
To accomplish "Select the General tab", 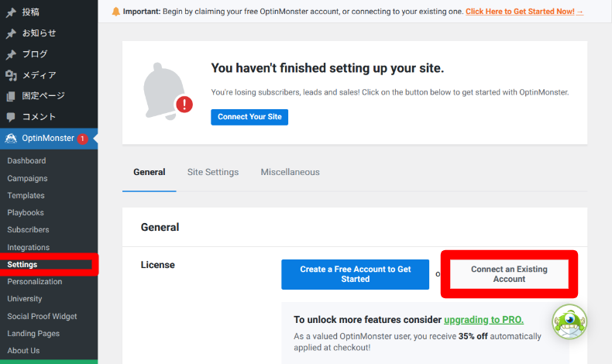I will click(150, 172).
